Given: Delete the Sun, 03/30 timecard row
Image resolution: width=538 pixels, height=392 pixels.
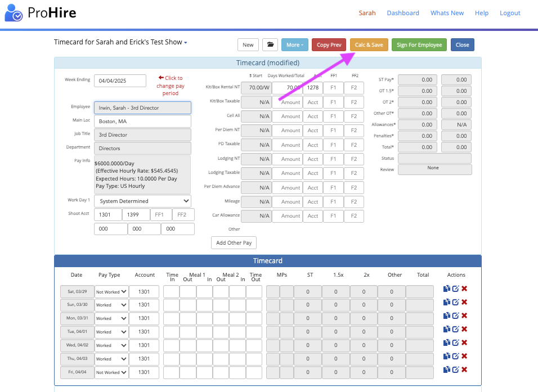Looking at the screenshot, I should [464, 302].
